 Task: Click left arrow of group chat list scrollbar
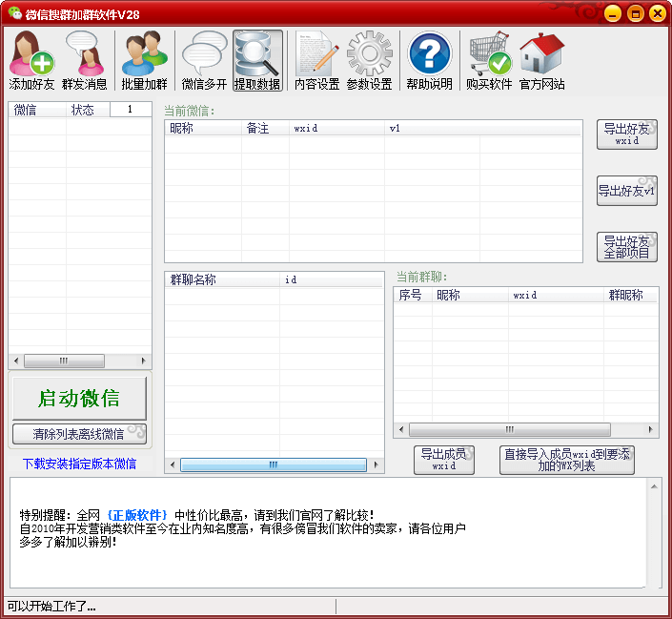(173, 464)
